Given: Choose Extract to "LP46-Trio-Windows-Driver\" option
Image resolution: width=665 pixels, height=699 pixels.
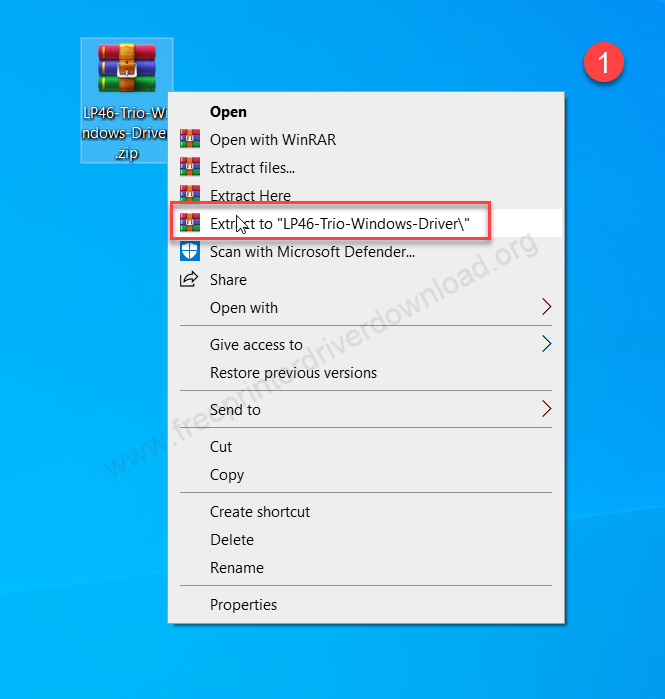Looking at the screenshot, I should [340, 223].
